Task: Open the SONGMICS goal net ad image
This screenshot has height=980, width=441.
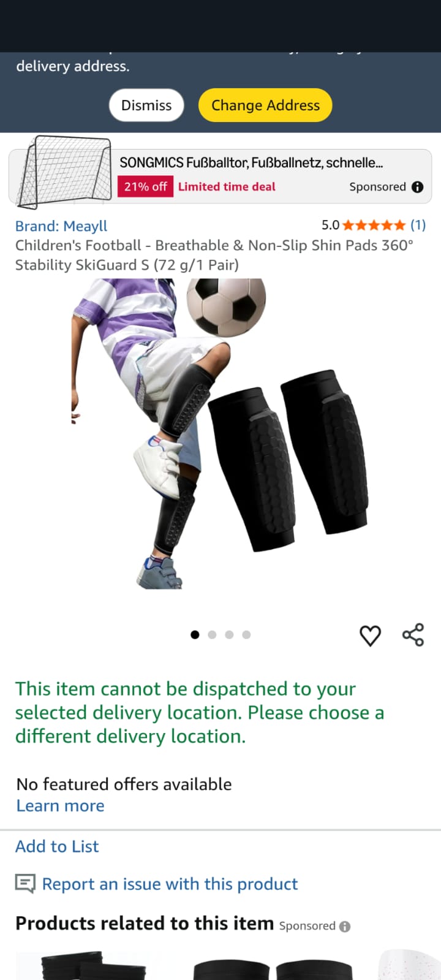Action: tap(64, 173)
